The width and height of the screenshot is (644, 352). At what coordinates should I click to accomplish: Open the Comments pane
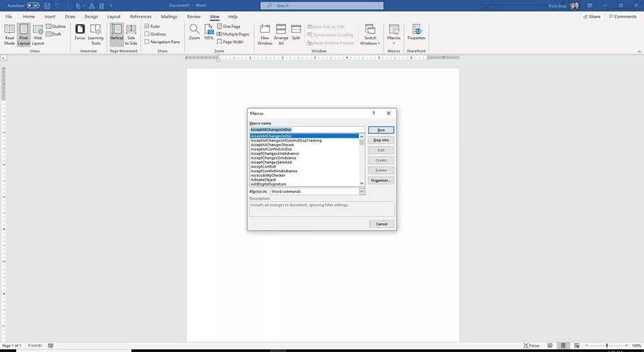[623, 16]
